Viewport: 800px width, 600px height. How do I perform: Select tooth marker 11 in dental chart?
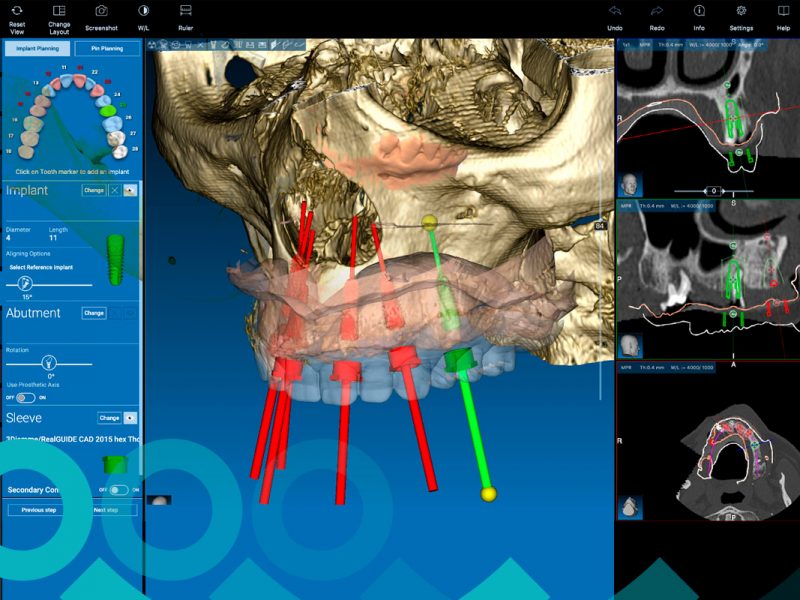coord(64,67)
